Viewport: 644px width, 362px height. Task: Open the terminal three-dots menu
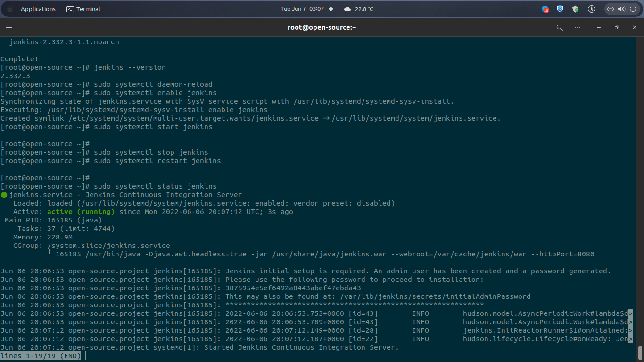click(x=578, y=27)
